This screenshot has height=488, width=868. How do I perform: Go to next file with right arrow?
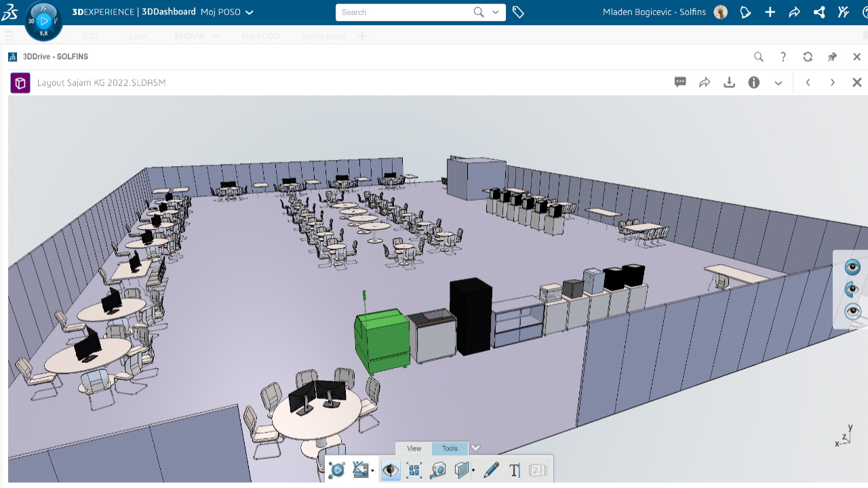[832, 83]
